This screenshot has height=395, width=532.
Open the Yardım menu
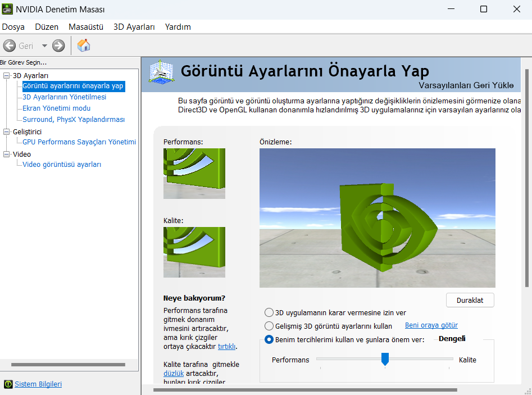(178, 27)
